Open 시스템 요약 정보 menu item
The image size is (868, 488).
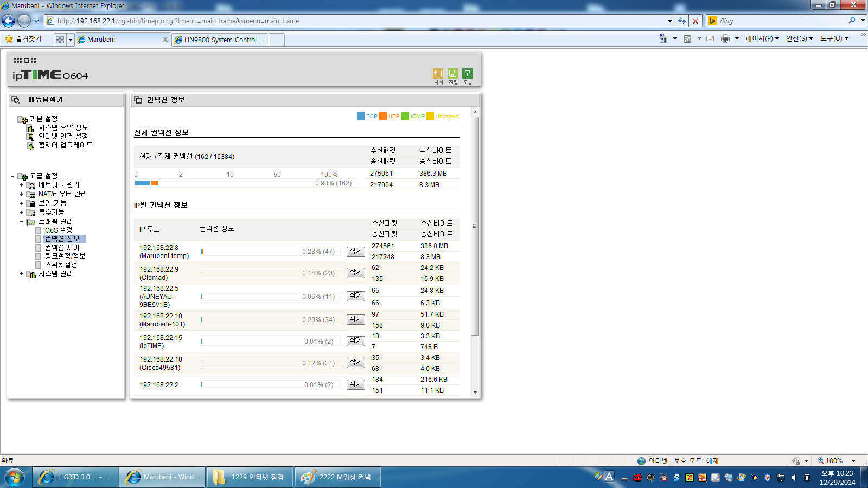click(x=63, y=127)
